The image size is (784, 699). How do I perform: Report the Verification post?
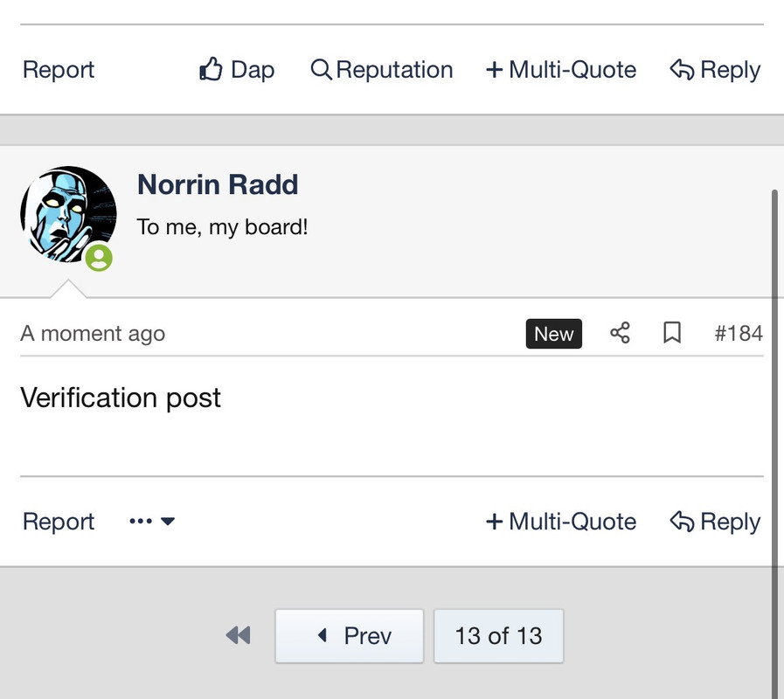pyautogui.click(x=59, y=522)
